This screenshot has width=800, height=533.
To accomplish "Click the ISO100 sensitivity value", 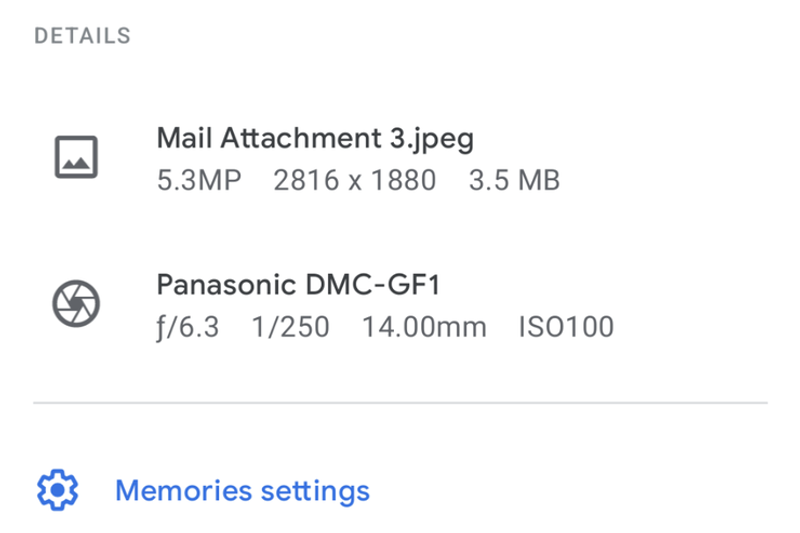I will (x=566, y=327).
